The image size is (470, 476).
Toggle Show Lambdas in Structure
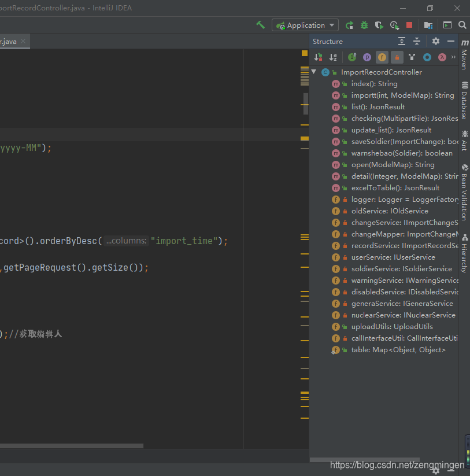[442, 57]
